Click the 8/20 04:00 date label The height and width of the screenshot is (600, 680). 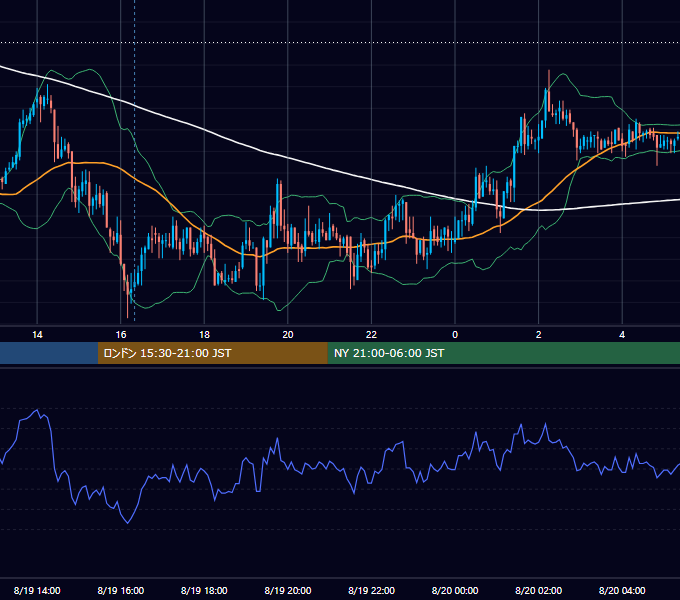(x=622, y=590)
